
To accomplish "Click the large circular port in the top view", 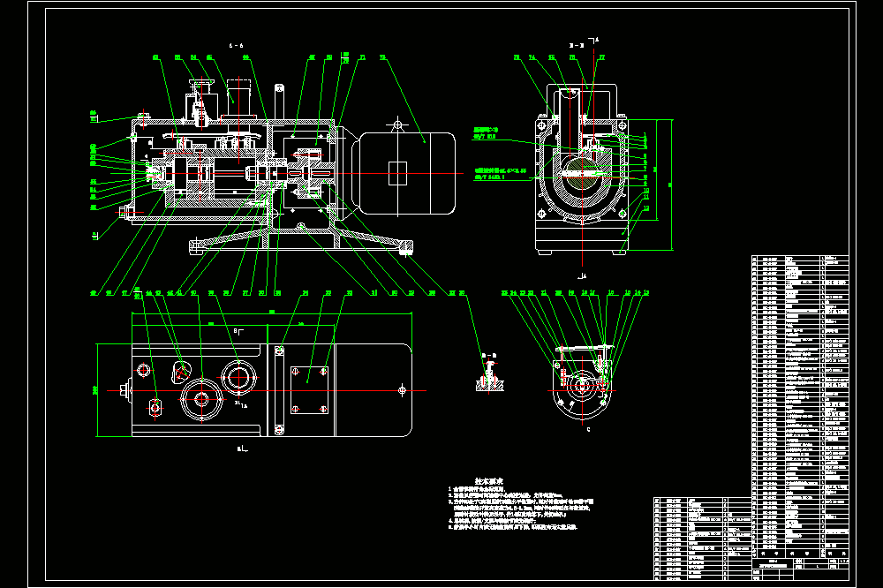I will (201, 399).
